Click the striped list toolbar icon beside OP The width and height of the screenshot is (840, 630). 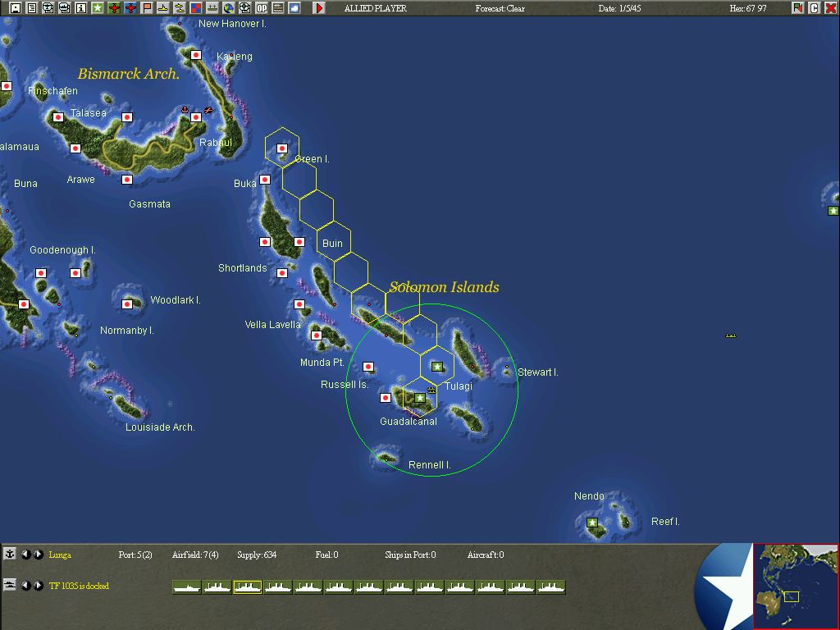pyautogui.click(x=278, y=8)
